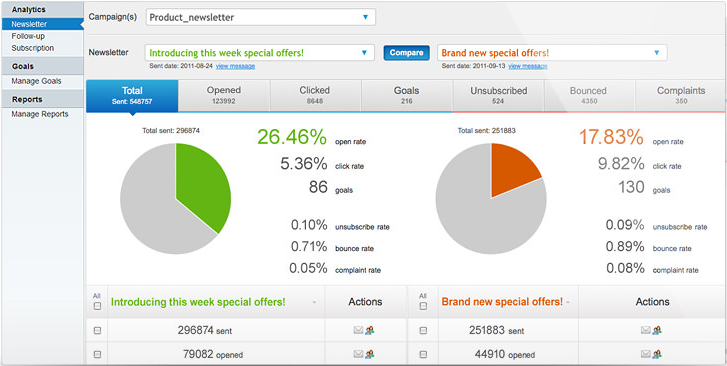
Task: Select the Unsubscribed tab
Action: (498, 95)
